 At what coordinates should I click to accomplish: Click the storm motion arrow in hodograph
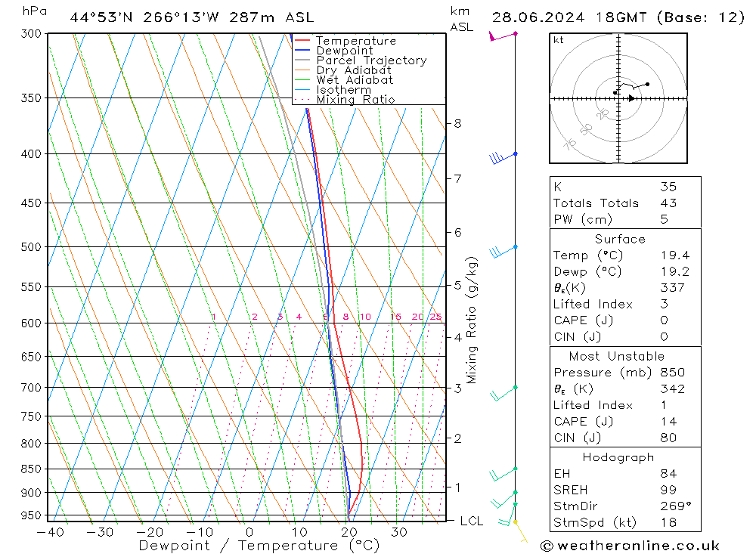coord(631,98)
